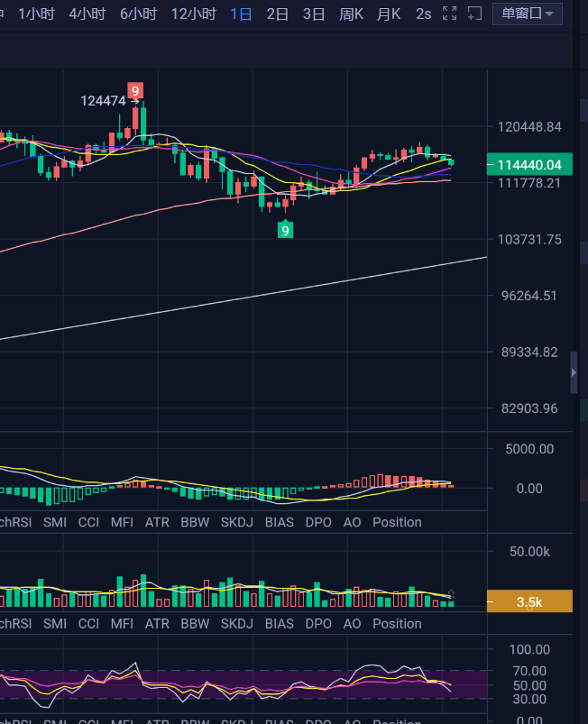
Task: Click the 120448.84 price axis label
Action: (x=529, y=126)
